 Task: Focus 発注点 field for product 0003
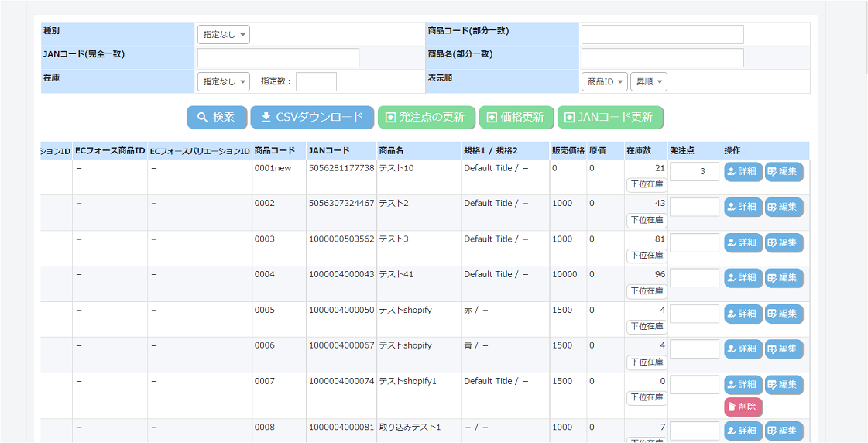pyautogui.click(x=695, y=242)
